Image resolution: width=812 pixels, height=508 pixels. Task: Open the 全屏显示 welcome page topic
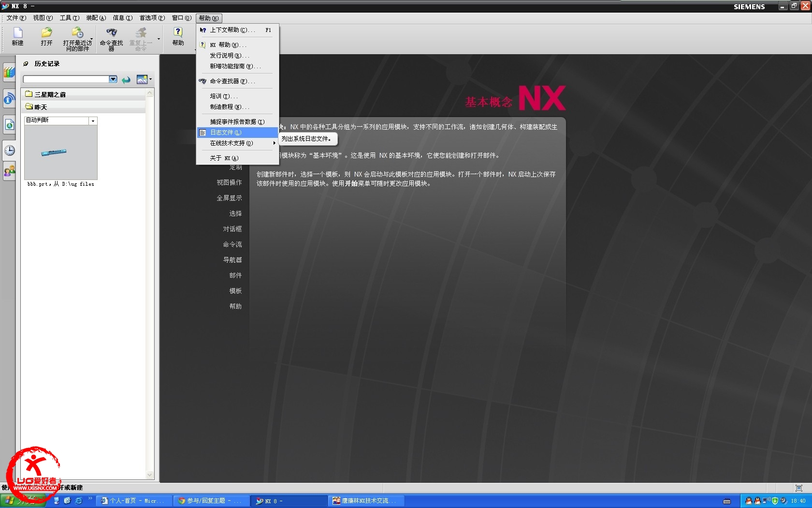pos(229,198)
